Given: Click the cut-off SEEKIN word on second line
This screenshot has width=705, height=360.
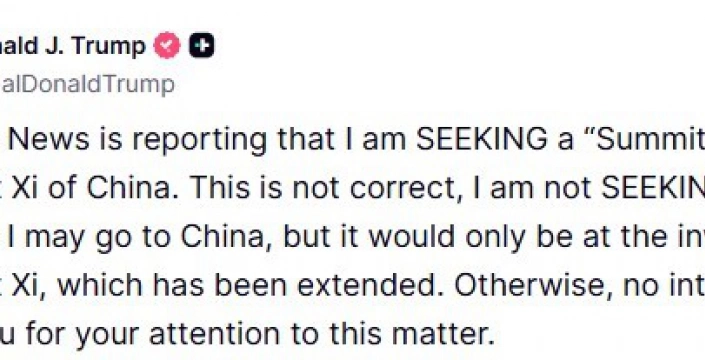Looking at the screenshot, I should click(x=653, y=188).
